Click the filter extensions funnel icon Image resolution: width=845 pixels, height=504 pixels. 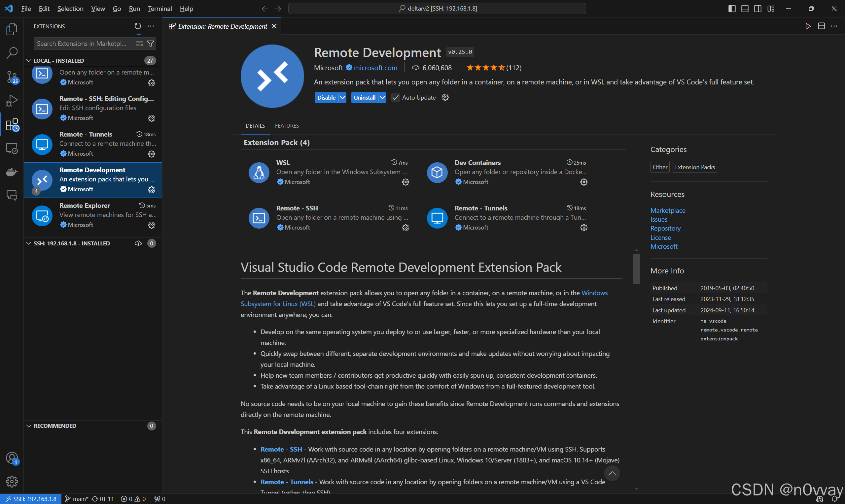(151, 44)
